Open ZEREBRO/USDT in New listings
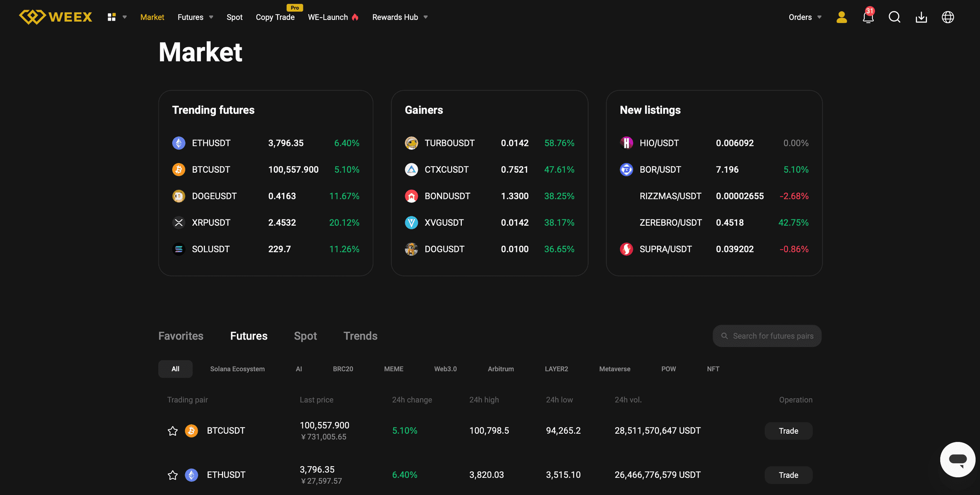The height and width of the screenshot is (495, 980). point(714,222)
